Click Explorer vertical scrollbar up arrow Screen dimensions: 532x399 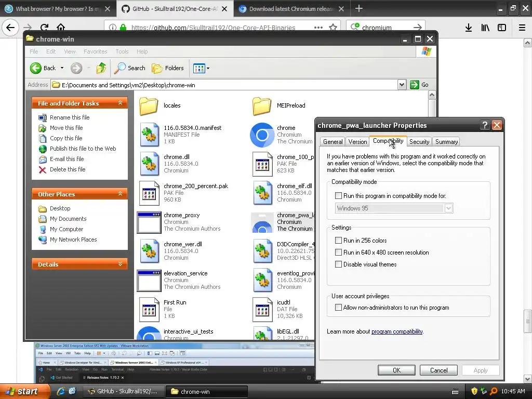[432, 95]
